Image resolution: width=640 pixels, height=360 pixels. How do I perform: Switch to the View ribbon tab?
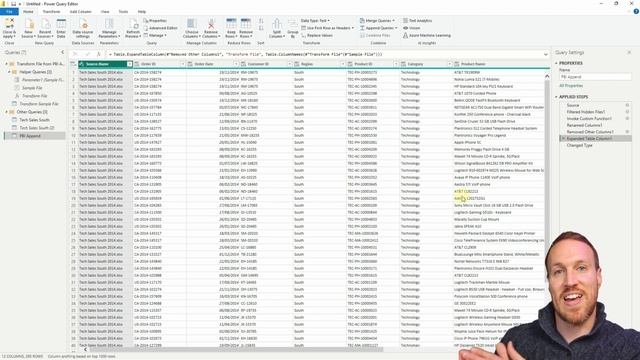[x=105, y=11]
